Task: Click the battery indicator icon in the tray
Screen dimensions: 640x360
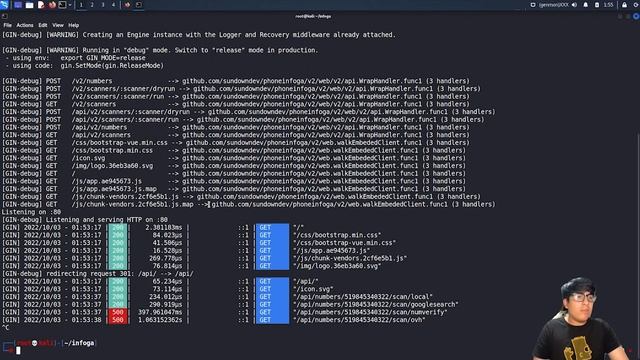Action: (x=597, y=5)
